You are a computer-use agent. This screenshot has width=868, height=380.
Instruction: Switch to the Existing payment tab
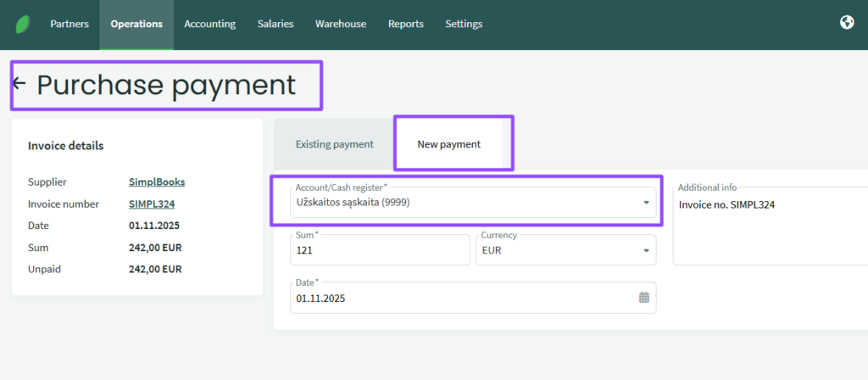click(x=334, y=144)
